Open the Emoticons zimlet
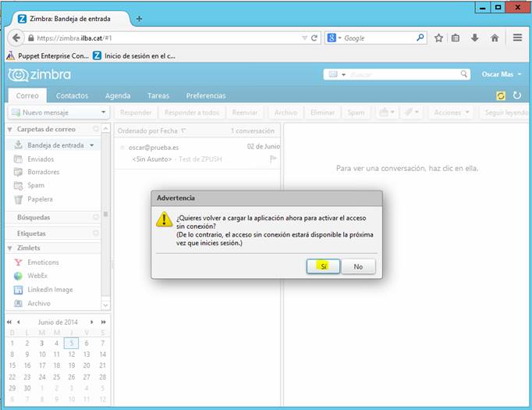The image size is (532, 410). 43,262
